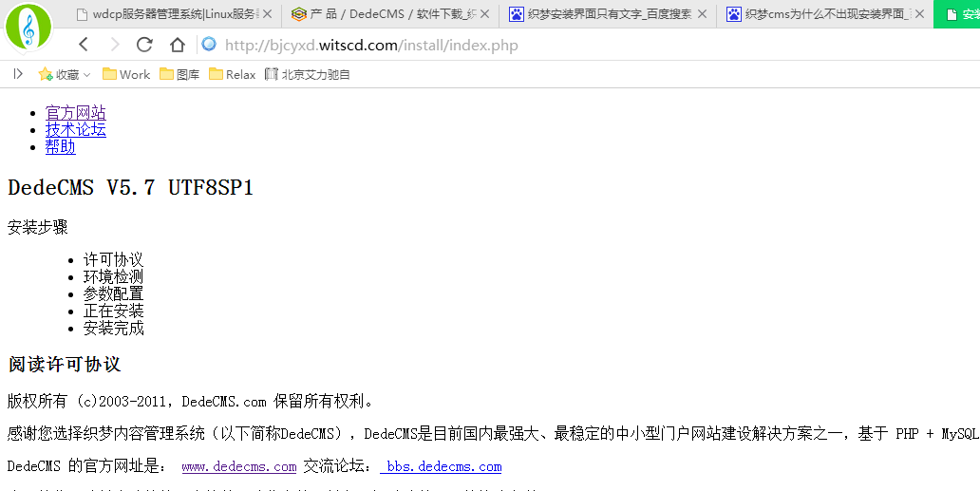This screenshot has width=980, height=491.
Task: Click the 参数配置 step item
Action: [114, 293]
